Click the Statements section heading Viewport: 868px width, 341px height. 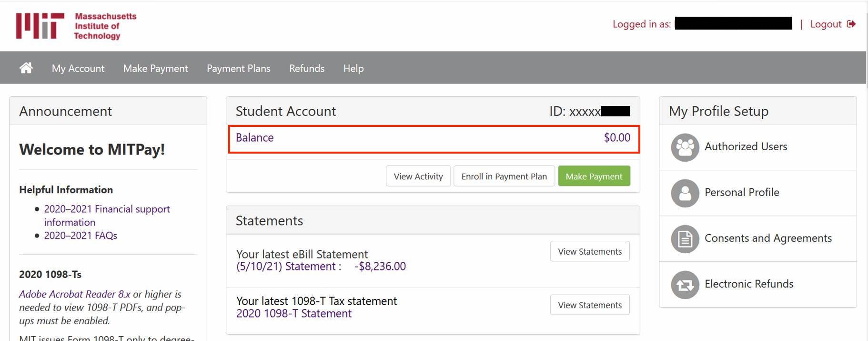269,221
